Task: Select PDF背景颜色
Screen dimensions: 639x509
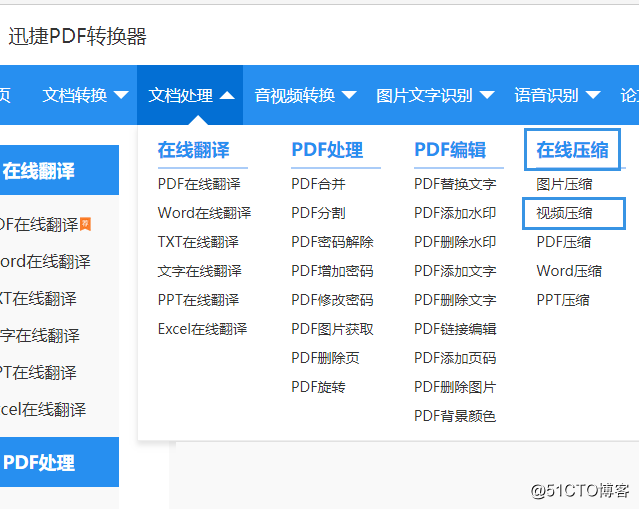Action: (455, 416)
